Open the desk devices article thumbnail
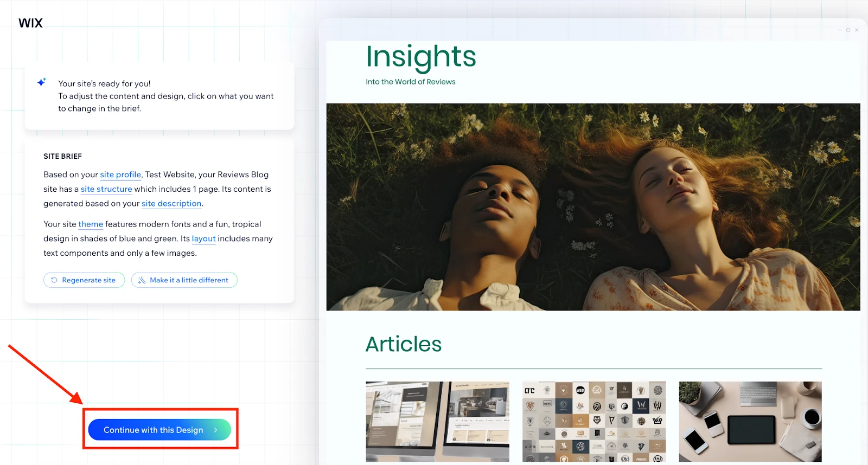Screen dimensions: 868x465 point(750,422)
